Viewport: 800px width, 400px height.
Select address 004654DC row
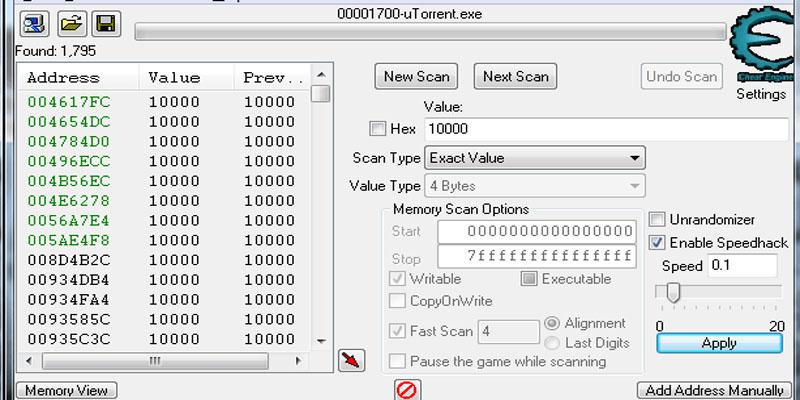pyautogui.click(x=164, y=122)
